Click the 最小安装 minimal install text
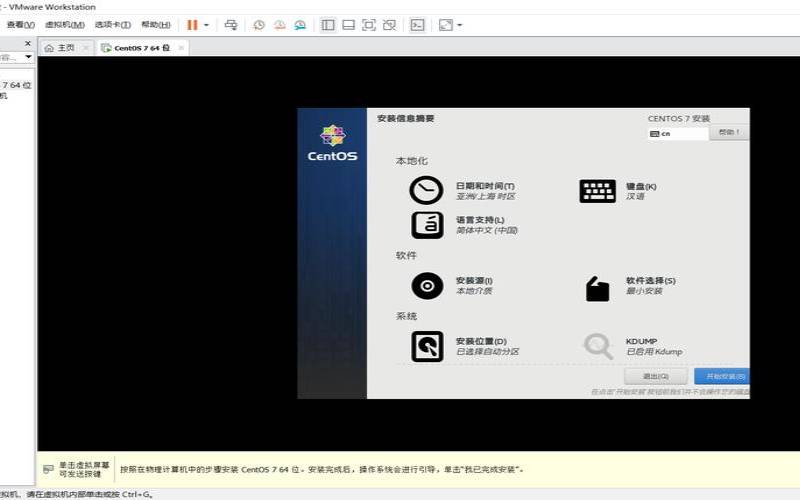 pos(644,291)
